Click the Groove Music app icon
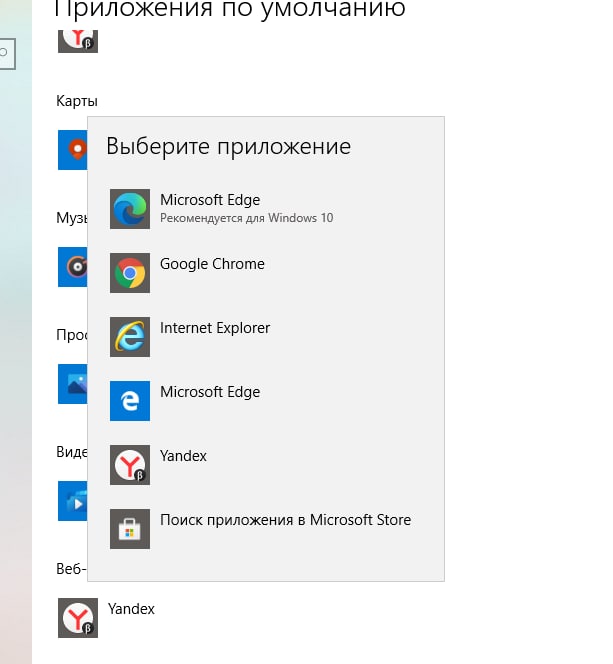613x664 pixels. click(73, 267)
